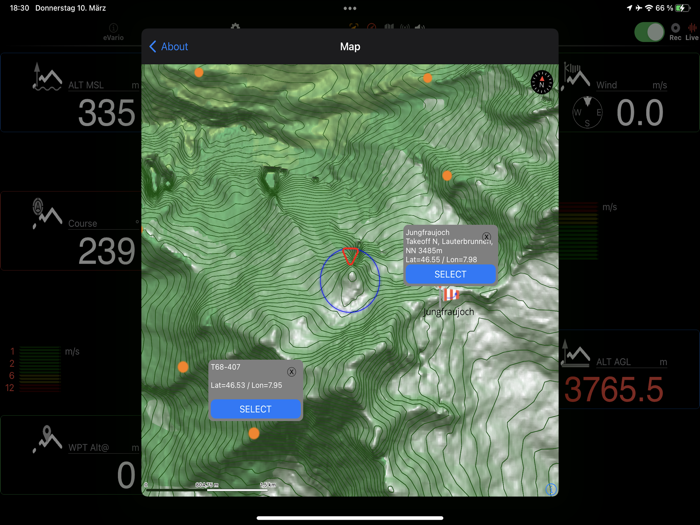Close the Jungfraujoch info callout
Image resolution: width=700 pixels, height=525 pixels.
click(487, 237)
